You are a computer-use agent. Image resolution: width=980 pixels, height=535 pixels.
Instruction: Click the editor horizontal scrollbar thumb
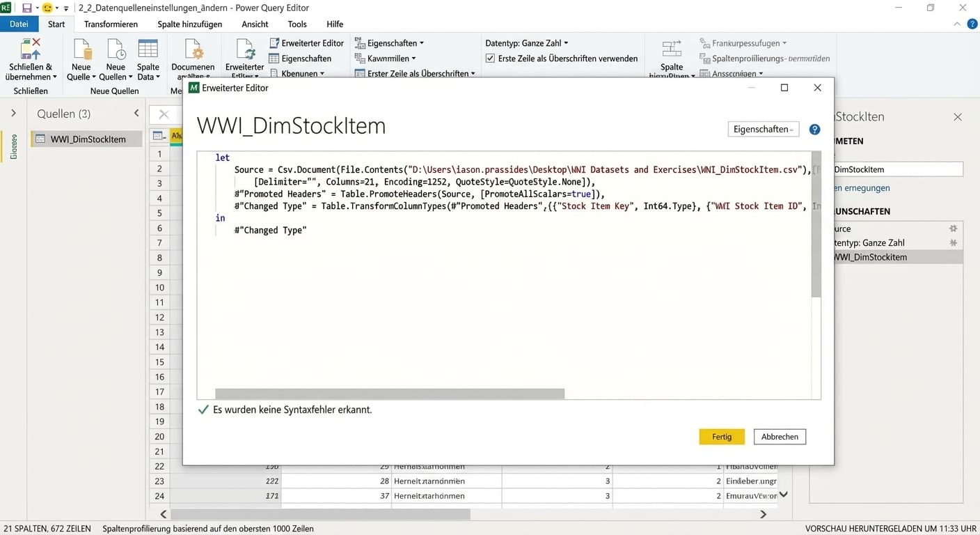tap(390, 394)
